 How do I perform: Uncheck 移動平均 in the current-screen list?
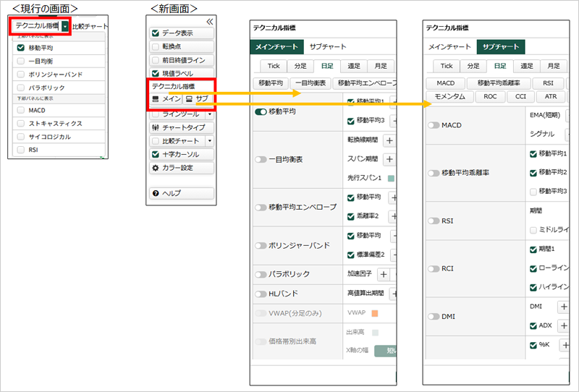(21, 48)
